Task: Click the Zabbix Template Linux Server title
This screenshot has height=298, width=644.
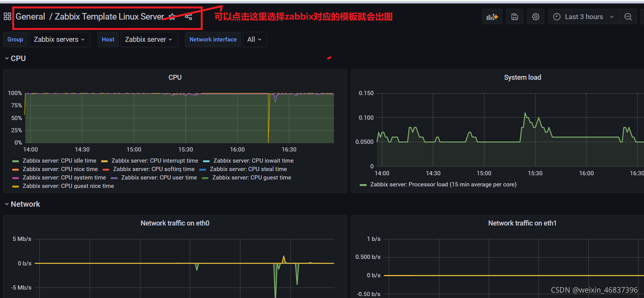Action: 109,16
